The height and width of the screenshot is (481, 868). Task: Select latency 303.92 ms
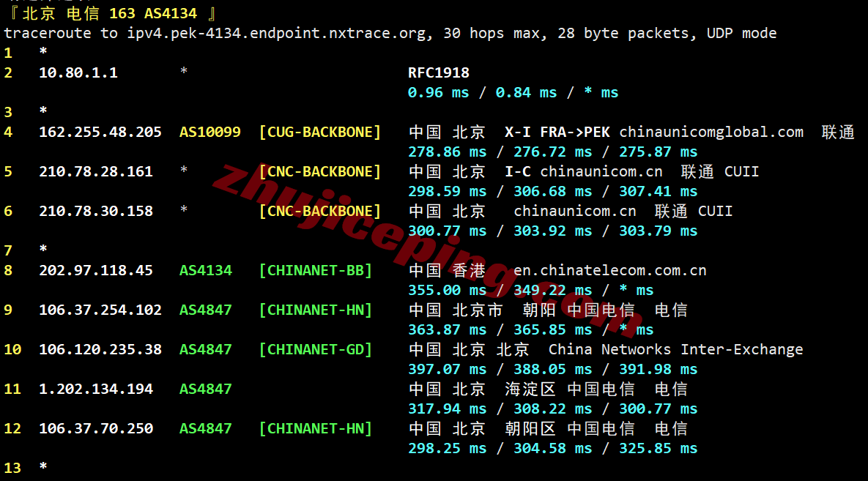click(552, 231)
